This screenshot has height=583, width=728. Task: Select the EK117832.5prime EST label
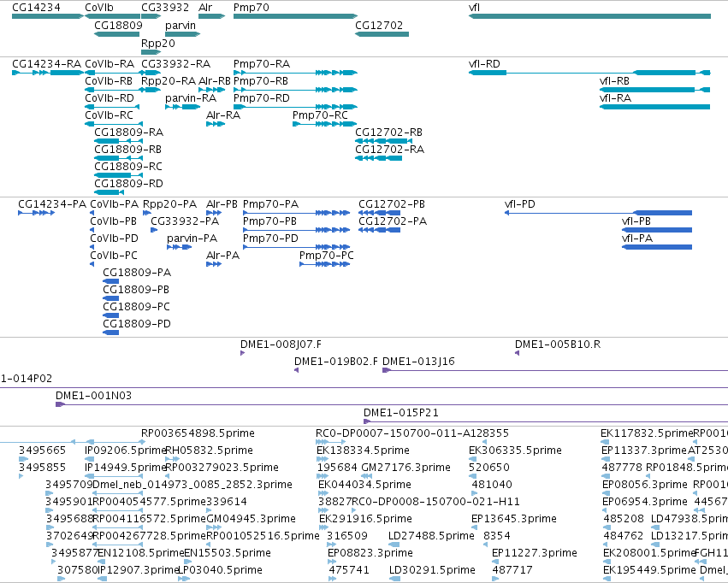(646, 433)
